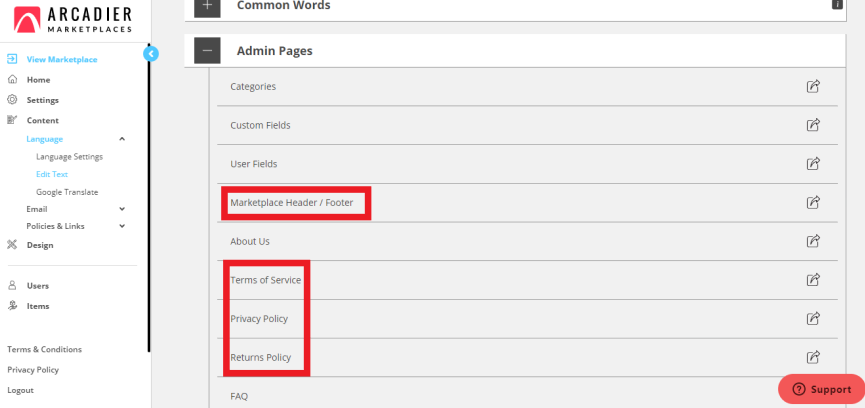Collapse the Admin Pages section
This screenshot has width=865, height=408.
point(207,51)
